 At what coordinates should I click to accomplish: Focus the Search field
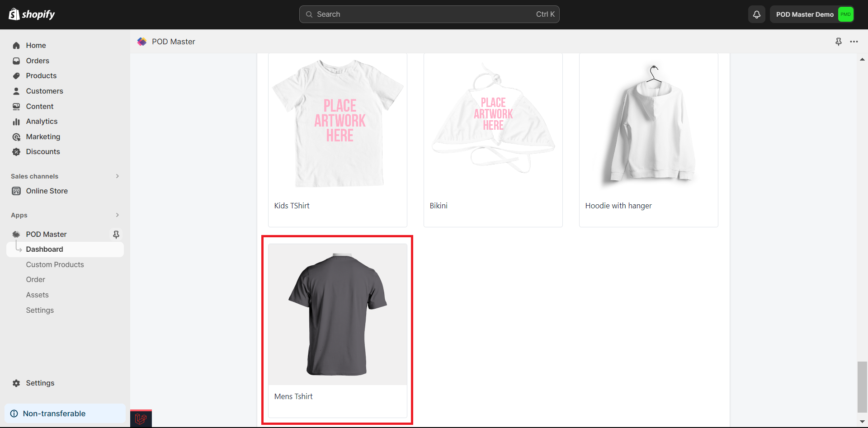pos(429,14)
